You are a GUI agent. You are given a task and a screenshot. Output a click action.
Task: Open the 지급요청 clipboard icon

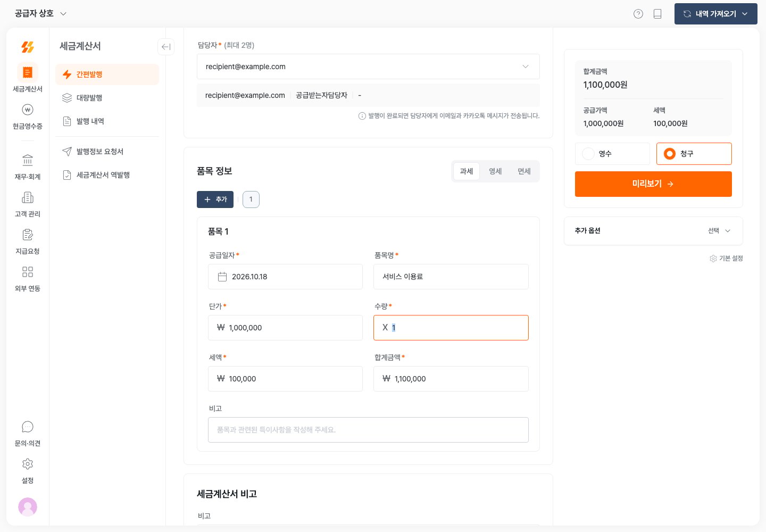coord(28,235)
